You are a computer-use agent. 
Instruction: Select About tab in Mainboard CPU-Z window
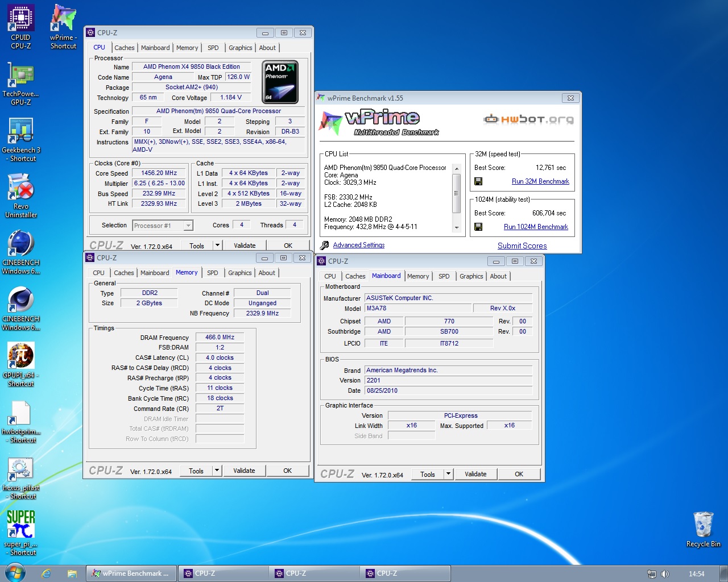[498, 276]
